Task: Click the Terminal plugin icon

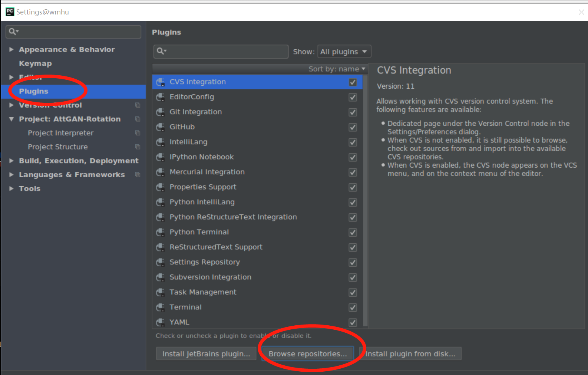Action: tap(161, 307)
